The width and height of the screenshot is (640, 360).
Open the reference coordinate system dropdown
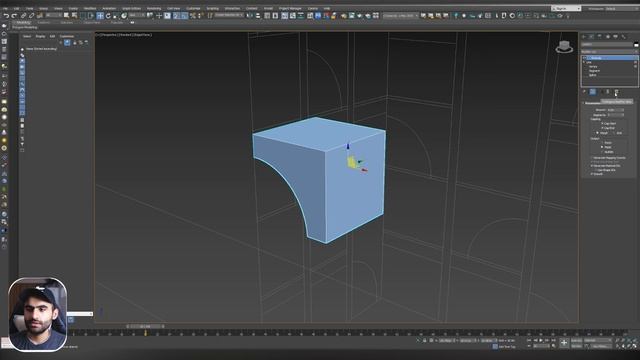tap(137, 16)
